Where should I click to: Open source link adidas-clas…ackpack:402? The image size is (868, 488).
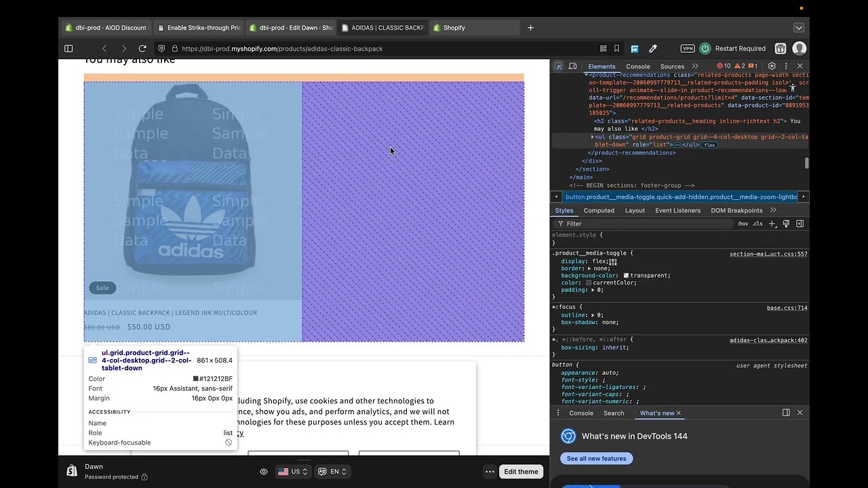(x=768, y=340)
